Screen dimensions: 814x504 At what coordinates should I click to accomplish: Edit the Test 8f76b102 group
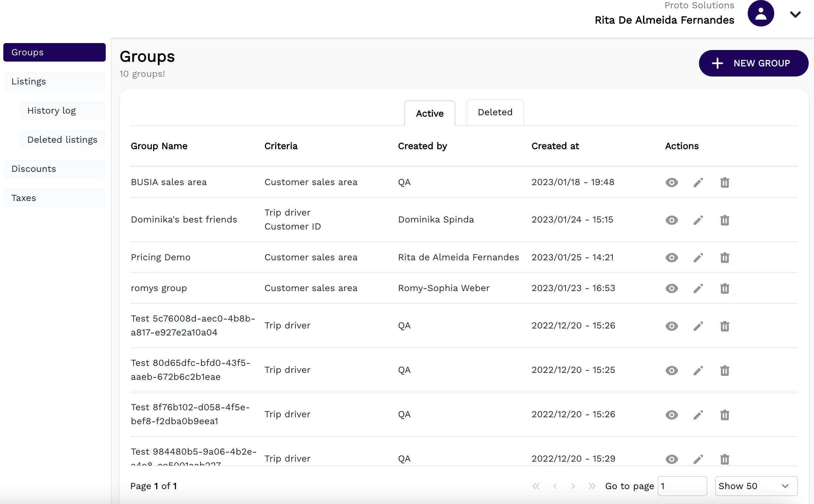698,414
